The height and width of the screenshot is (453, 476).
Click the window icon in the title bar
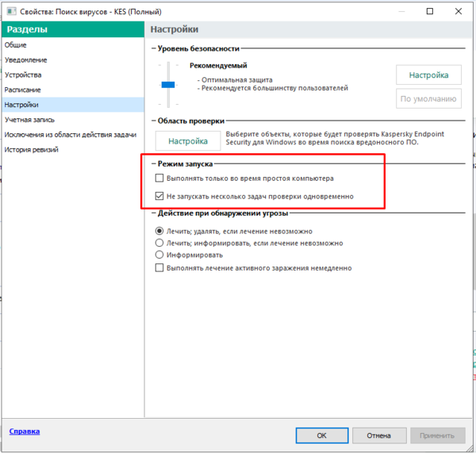[x=12, y=12]
